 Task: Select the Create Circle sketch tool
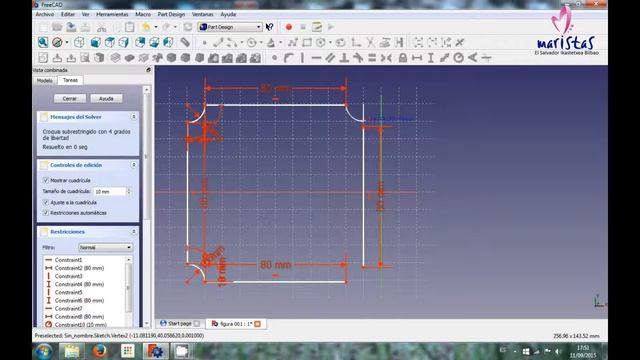252,42
